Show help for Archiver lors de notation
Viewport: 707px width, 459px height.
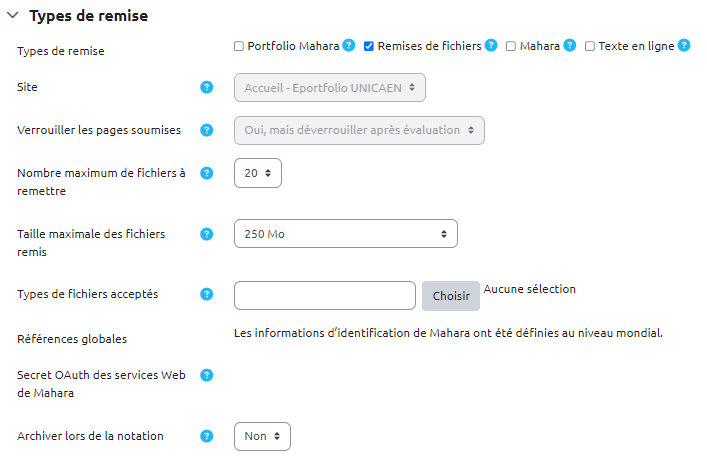tap(207, 436)
